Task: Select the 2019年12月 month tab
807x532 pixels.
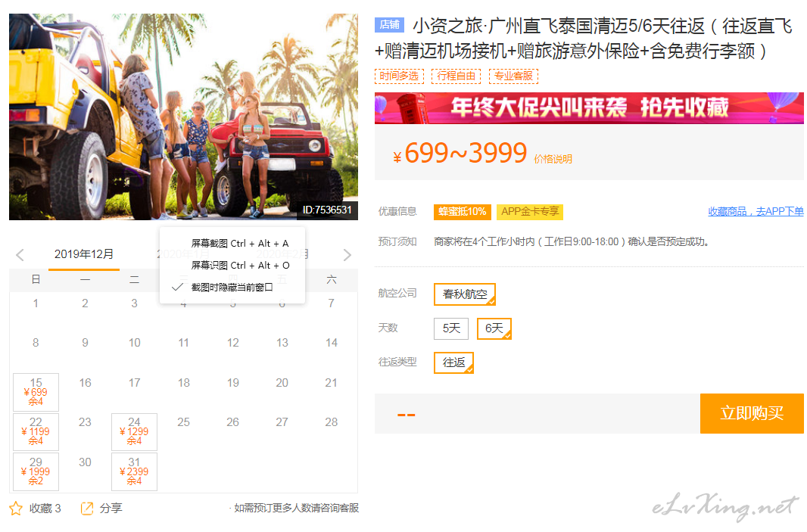Action: pos(84,254)
